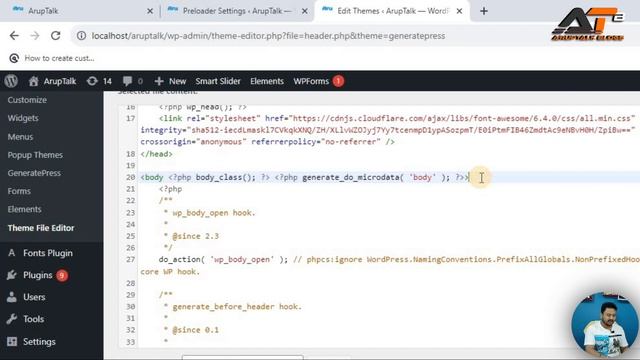The image size is (640, 360).
Task: Open the site info icon in the address bar
Action: [82, 36]
